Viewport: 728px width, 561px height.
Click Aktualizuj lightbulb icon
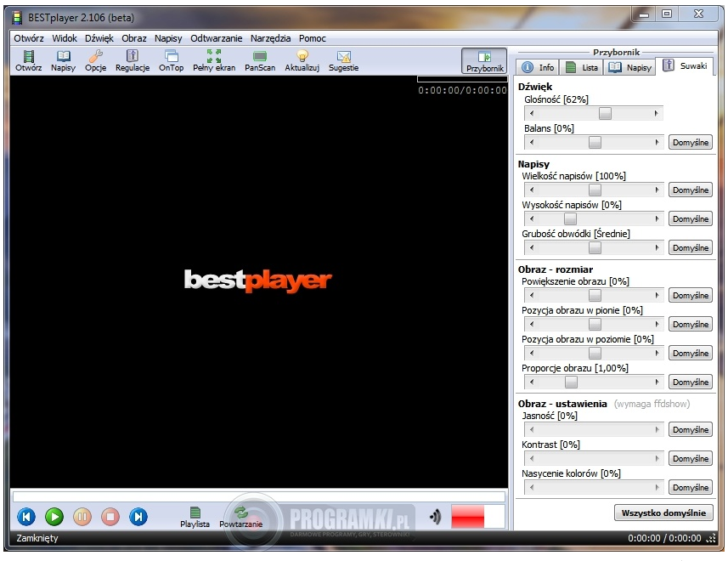click(302, 61)
